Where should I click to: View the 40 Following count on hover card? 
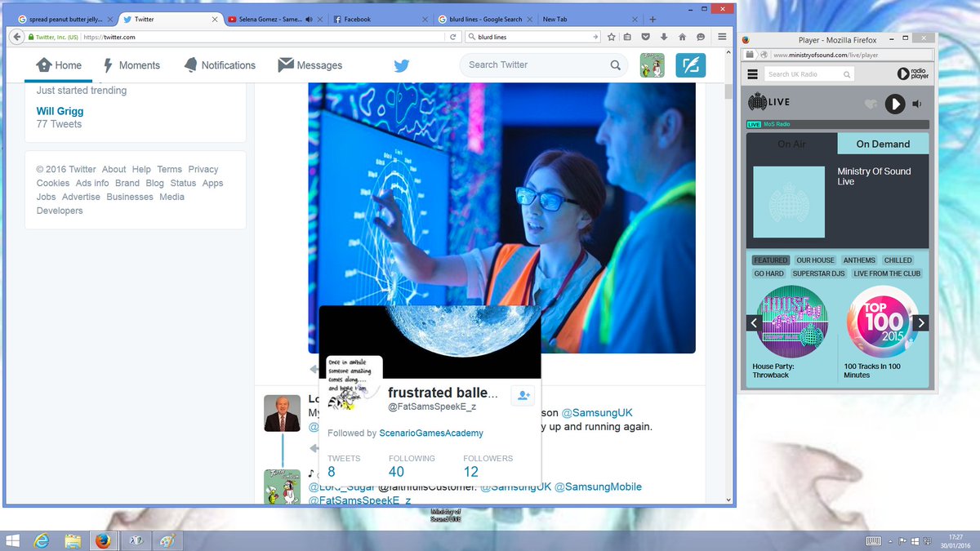[396, 472]
